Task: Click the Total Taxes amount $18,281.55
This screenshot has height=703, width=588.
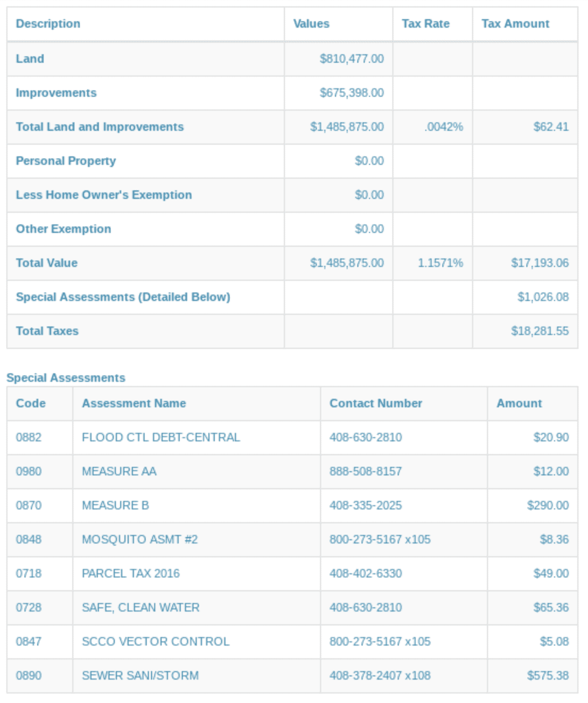Action: [x=540, y=331]
